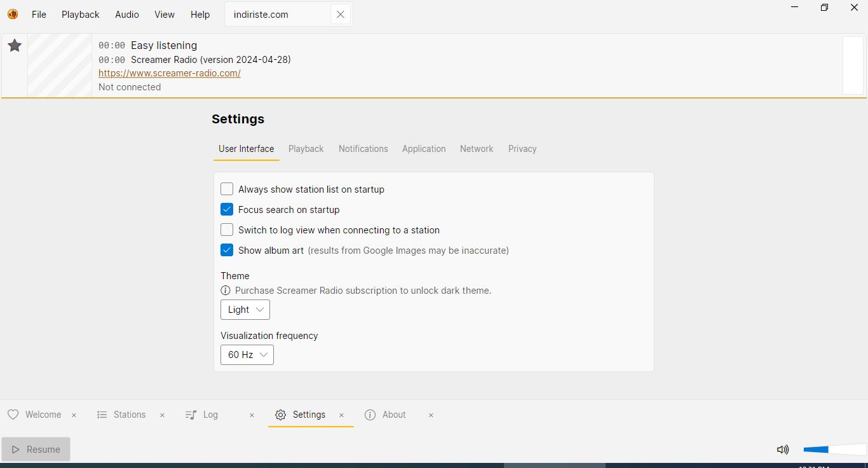The height and width of the screenshot is (468, 868).
Task: Close the Stations tab
Action: click(162, 415)
